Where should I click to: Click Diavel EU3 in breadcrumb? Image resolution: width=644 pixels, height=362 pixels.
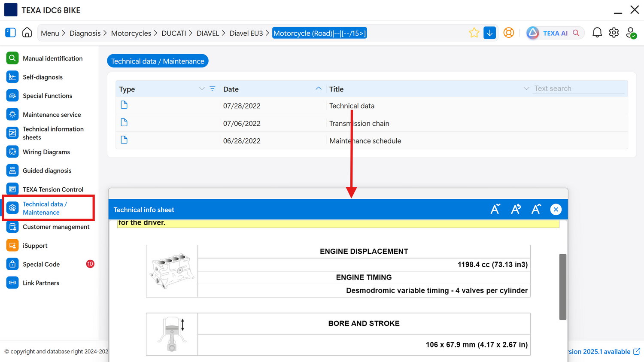pos(246,33)
